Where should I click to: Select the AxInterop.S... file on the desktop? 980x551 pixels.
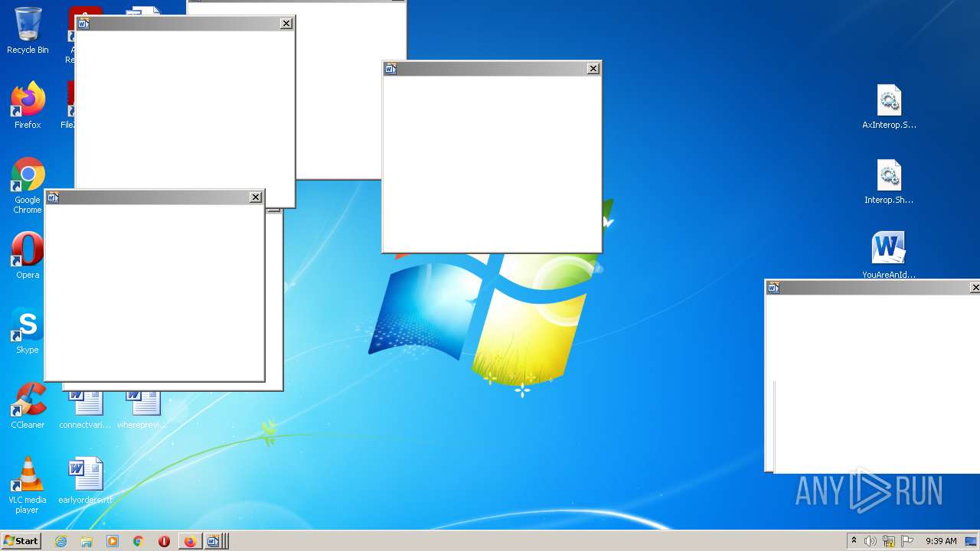(889, 106)
